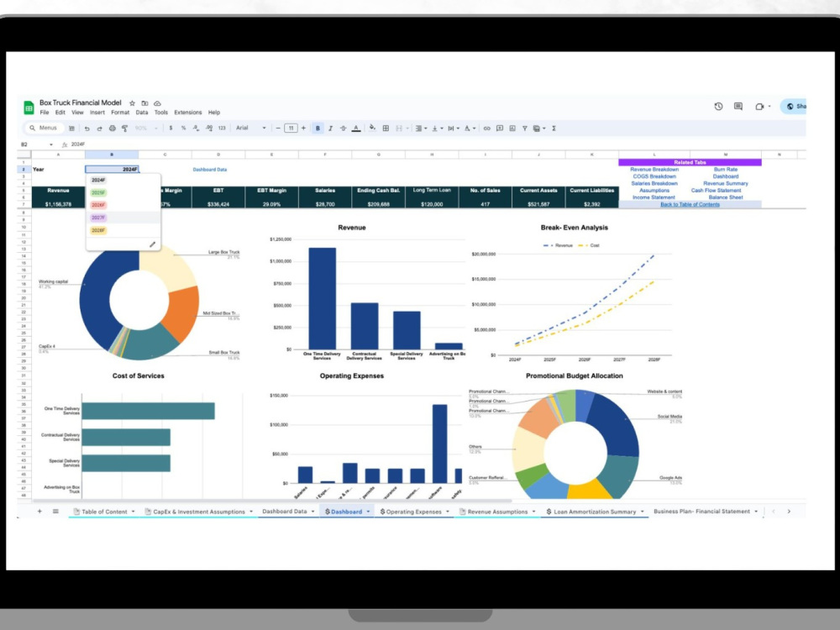Choose the 2028F option chip
The height and width of the screenshot is (630, 840).
click(98, 230)
